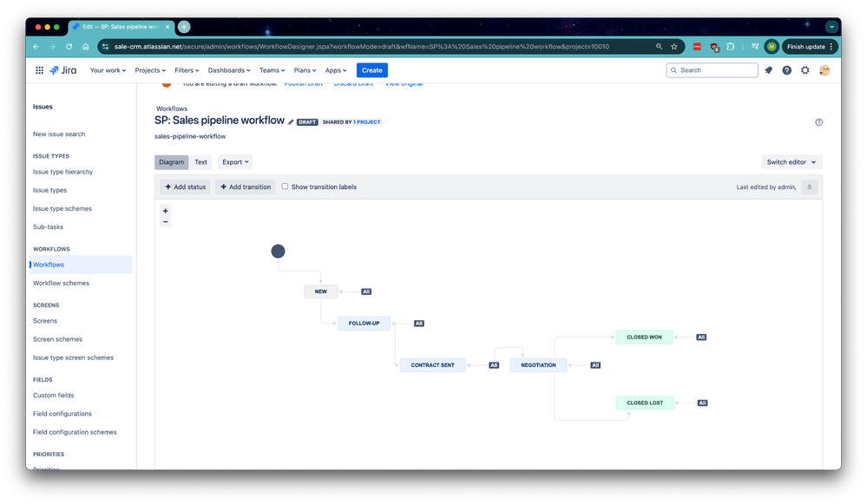This screenshot has width=867, height=504.
Task: Zoom out the workflow diagram
Action: (x=165, y=221)
